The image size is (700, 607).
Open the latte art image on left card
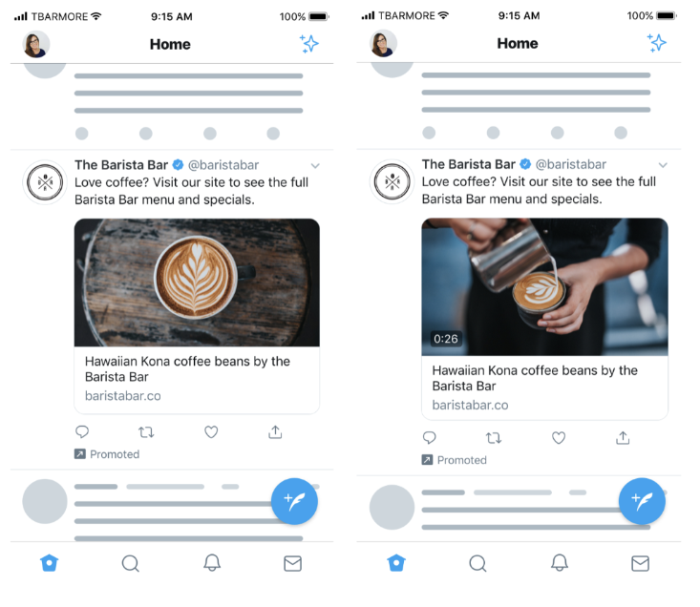click(x=197, y=283)
